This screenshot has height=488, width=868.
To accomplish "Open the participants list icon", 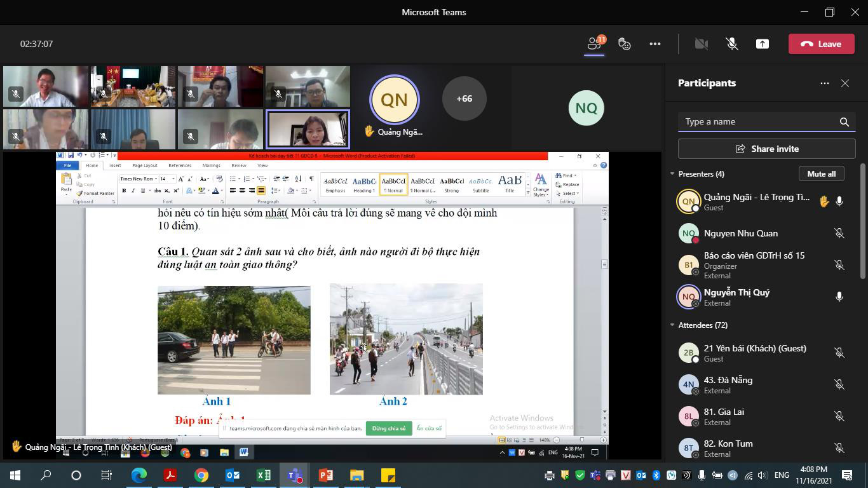I will click(x=595, y=44).
